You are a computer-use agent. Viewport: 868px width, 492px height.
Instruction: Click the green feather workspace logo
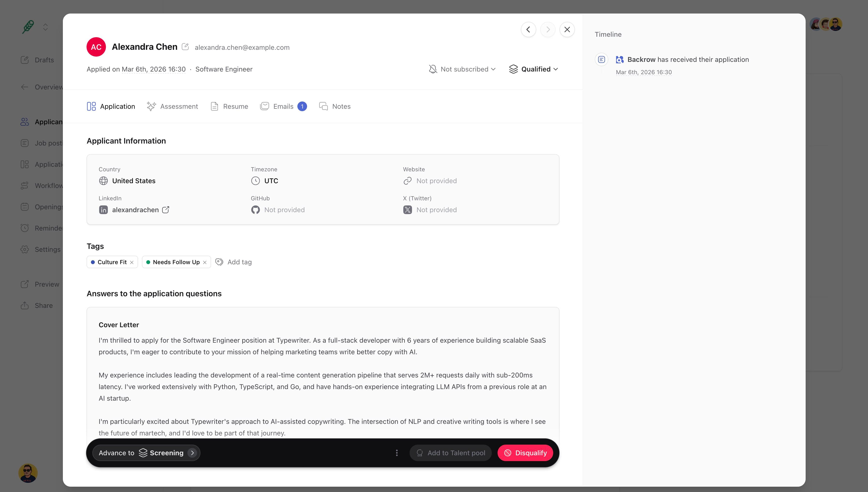(x=28, y=27)
